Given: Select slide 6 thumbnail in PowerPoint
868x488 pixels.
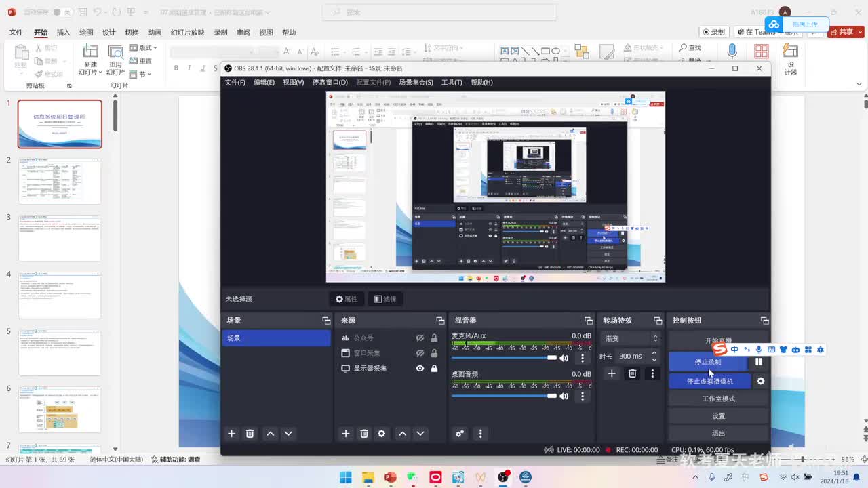Looking at the screenshot, I should click(60, 410).
